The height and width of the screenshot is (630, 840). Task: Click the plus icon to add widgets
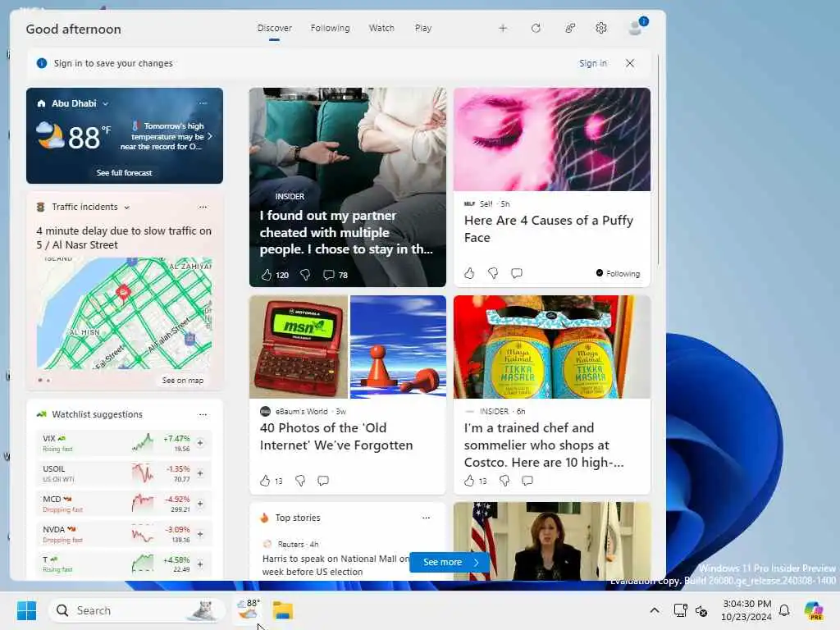click(503, 29)
